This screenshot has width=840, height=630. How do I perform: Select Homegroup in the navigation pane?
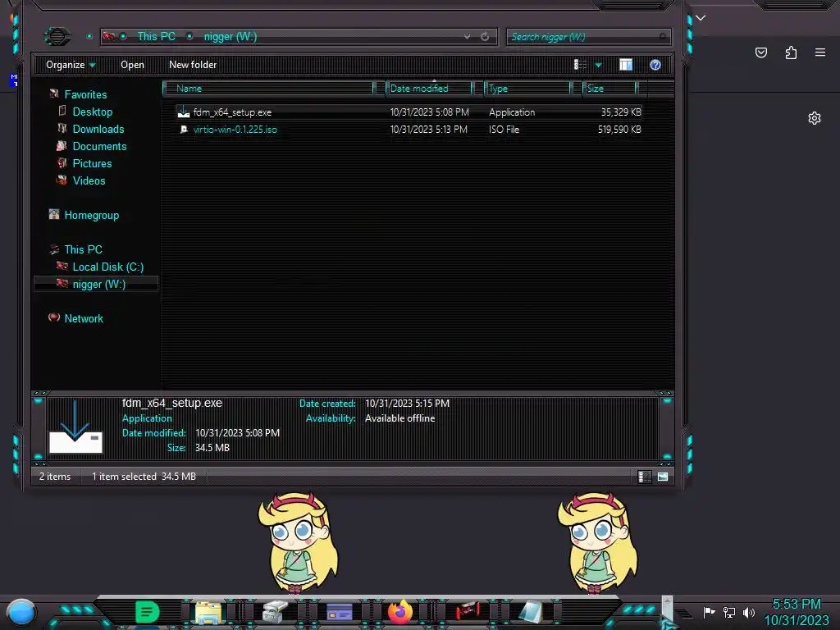point(92,216)
